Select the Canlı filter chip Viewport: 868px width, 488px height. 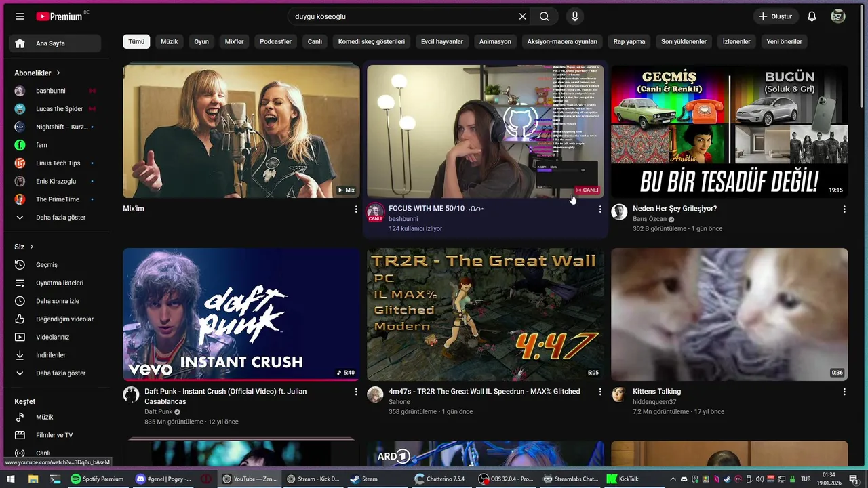315,41
